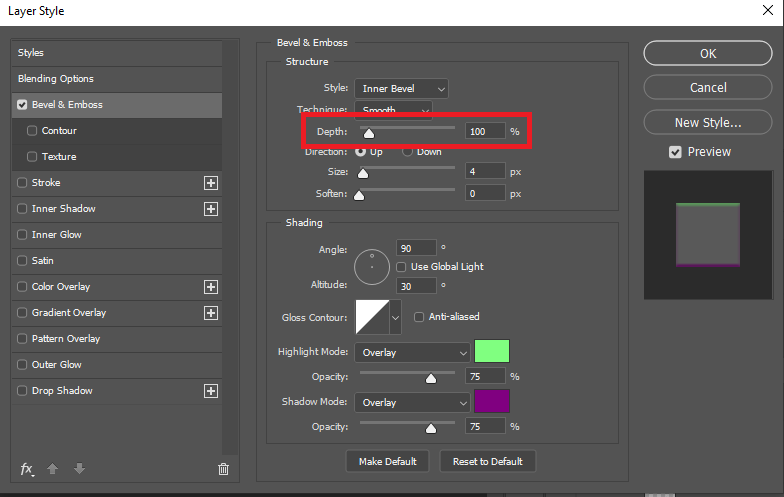The image size is (784, 497).
Task: Enable the Pattern Overlay checkbox
Action: (x=22, y=338)
